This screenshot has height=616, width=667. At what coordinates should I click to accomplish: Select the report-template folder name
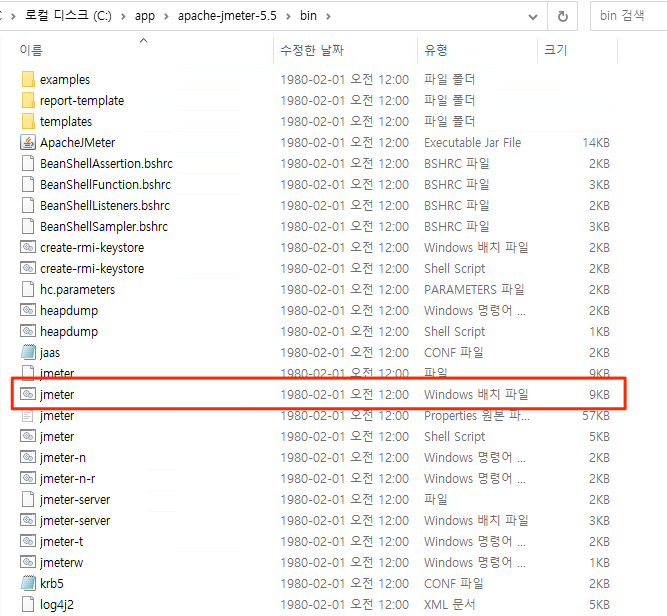click(x=82, y=100)
